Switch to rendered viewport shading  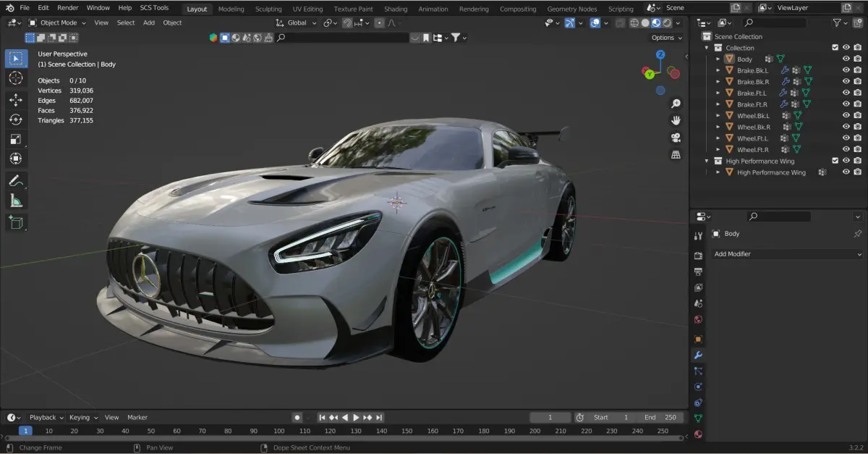tap(667, 22)
